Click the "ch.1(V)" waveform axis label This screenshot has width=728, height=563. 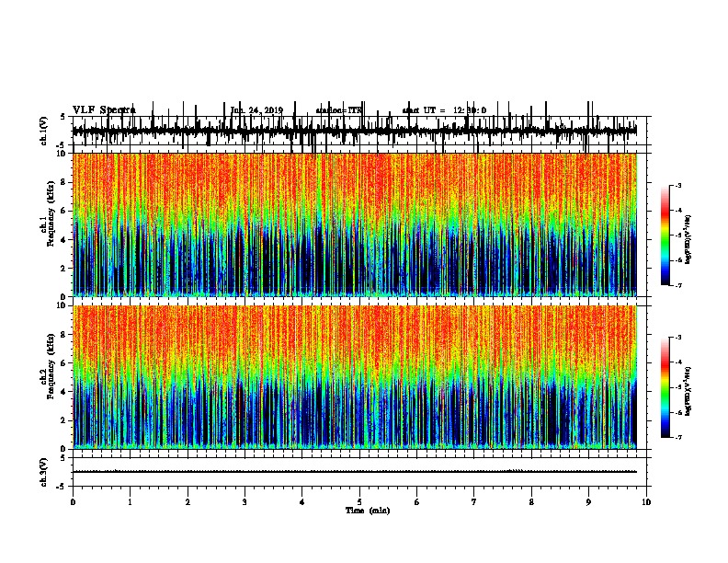coord(43,131)
